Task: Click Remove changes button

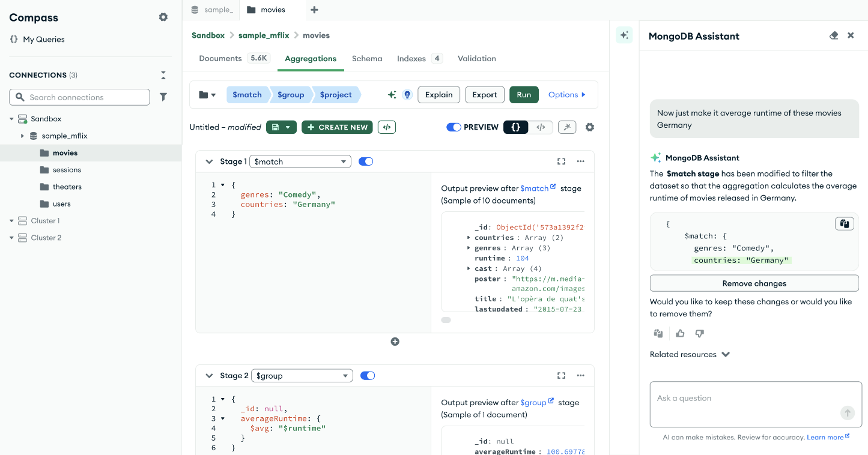Action: (754, 283)
